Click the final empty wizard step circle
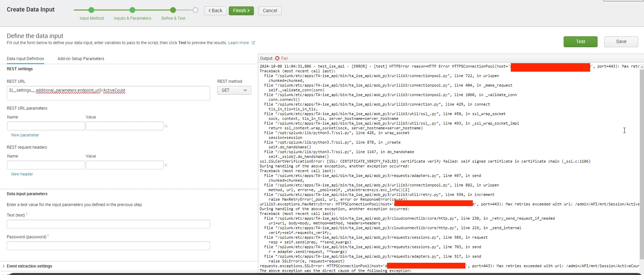The height and width of the screenshot is (275, 644). click(x=196, y=10)
